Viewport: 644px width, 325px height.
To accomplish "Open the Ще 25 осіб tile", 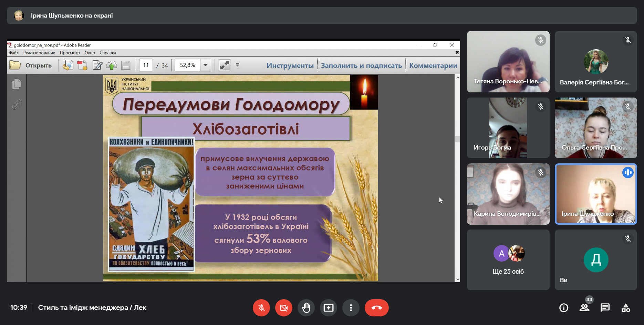I will pos(508,260).
